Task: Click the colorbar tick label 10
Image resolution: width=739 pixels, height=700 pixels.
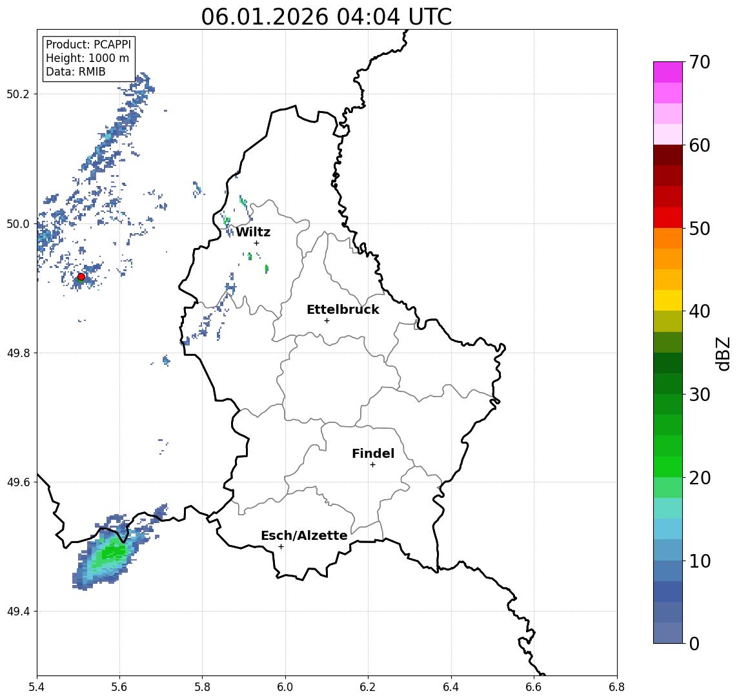Action: [700, 561]
